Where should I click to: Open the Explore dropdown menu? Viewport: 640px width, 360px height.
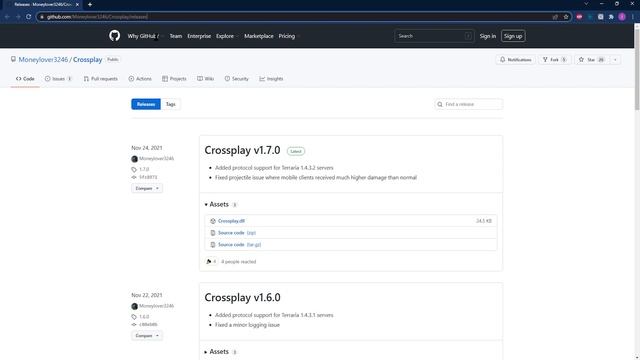pos(227,36)
